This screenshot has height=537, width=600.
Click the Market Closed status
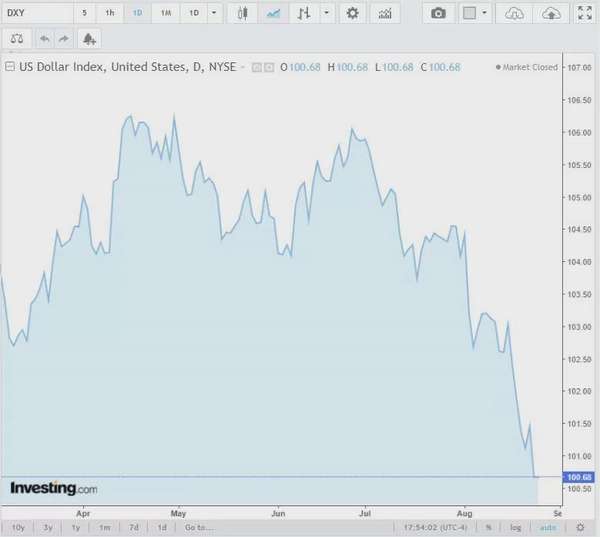tap(527, 67)
